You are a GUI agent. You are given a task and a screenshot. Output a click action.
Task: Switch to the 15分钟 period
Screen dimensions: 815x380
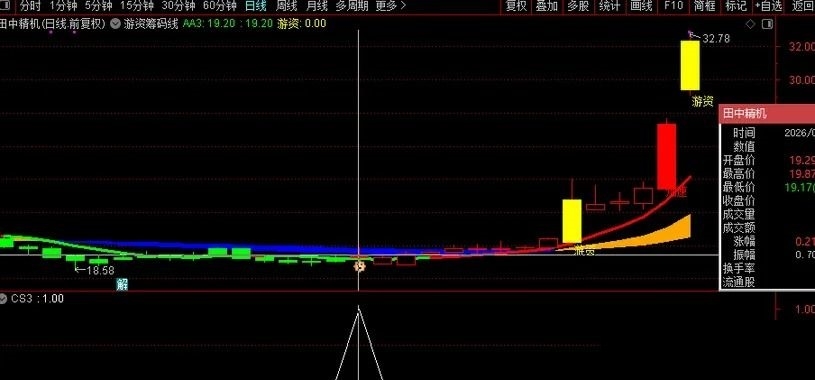tap(137, 6)
